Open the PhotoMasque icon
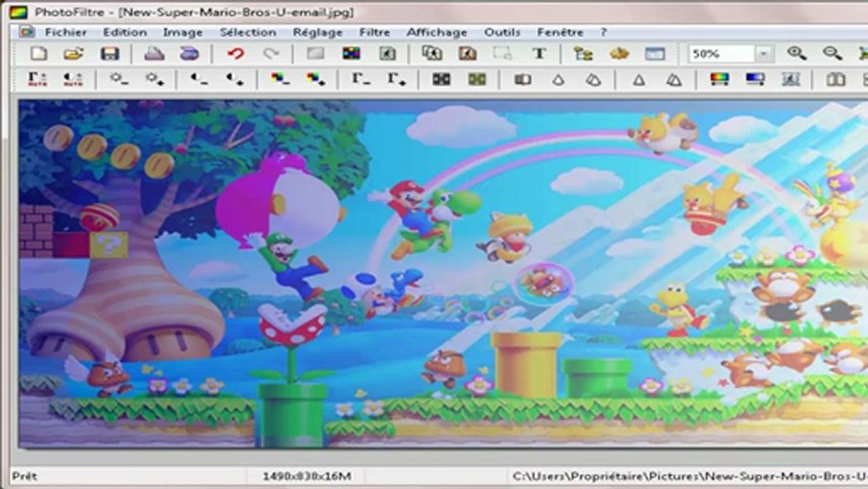The width and height of the screenshot is (868, 489). pos(791,79)
